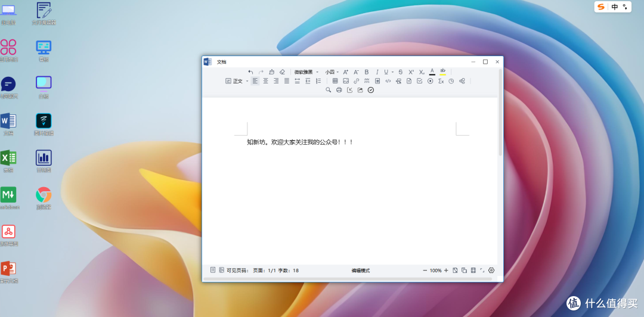Viewport: 644px width, 317px height.
Task: Click the export share icon
Action: 360,90
